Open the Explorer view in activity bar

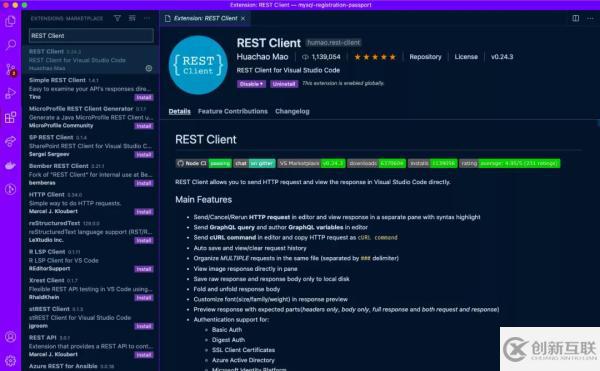[x=10, y=21]
